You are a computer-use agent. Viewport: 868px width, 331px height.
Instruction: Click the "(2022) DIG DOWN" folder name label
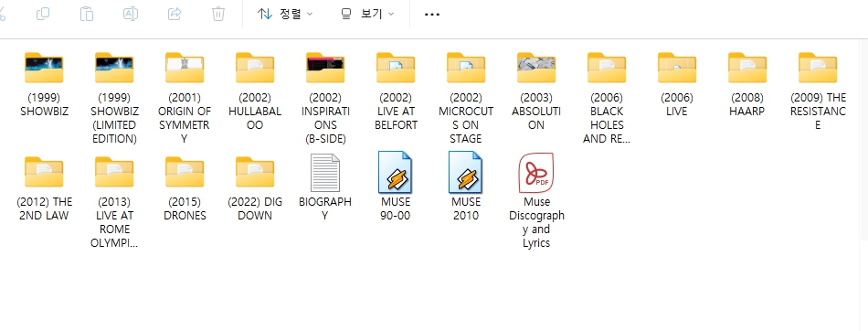[255, 208]
